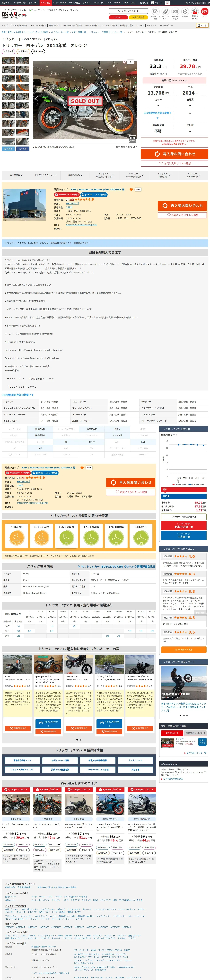Click 前の20枚 photo paging button
Image resolution: width=210 pixels, height=980 pixels.
tap(8, 149)
